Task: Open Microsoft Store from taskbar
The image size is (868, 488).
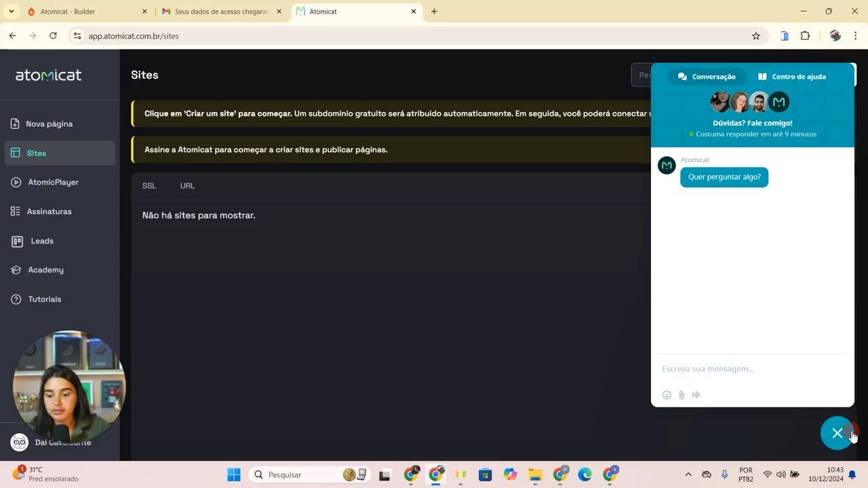Action: pyautogui.click(x=485, y=474)
